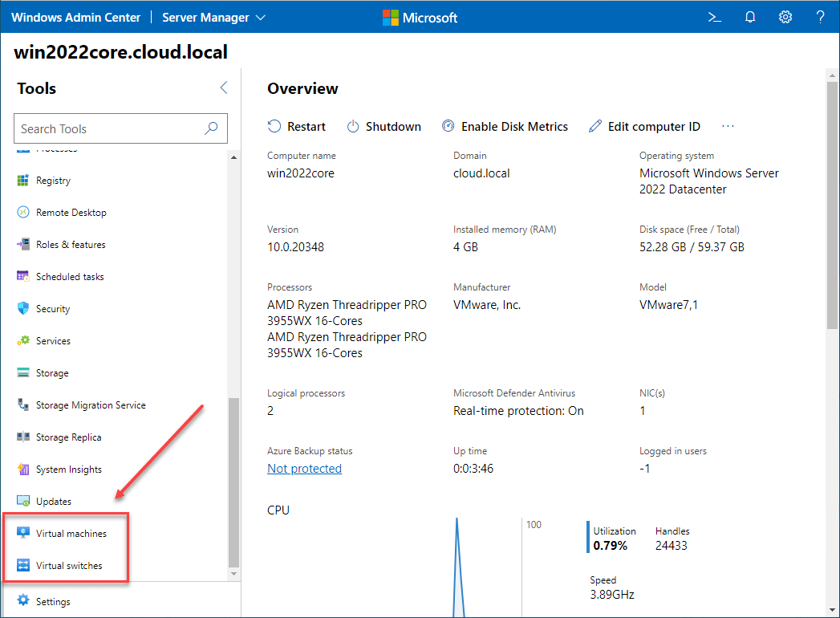Select Security in the Tools list

[53, 309]
